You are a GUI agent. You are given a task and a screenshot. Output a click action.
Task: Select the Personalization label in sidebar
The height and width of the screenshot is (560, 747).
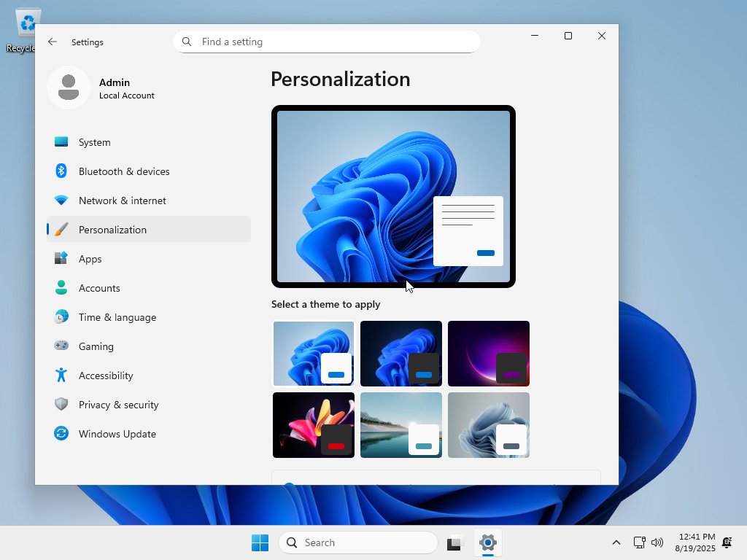click(112, 230)
